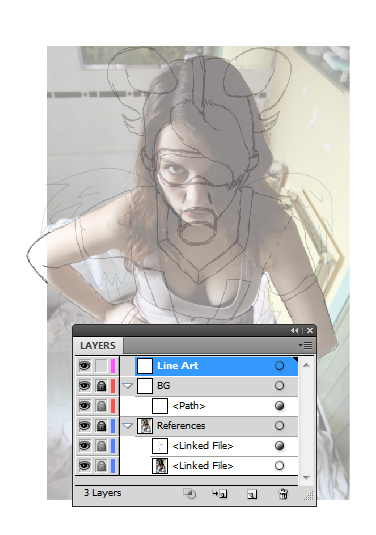This screenshot has height=535, width=376.
Task: Close the Layers panel
Action: pos(310,330)
